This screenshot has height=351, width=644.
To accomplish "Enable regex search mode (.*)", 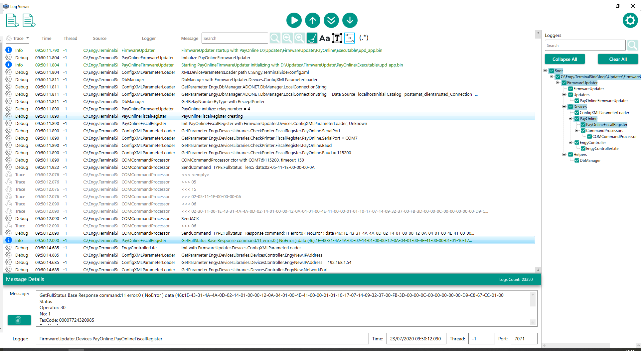I will [364, 38].
